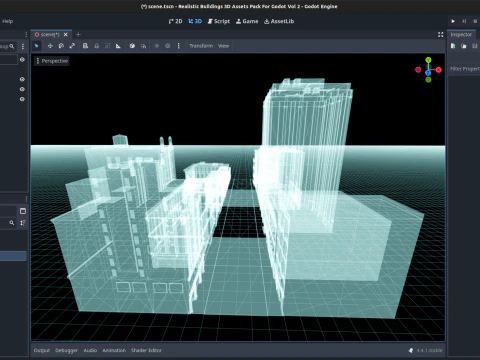Select the Scale Mode tool
This screenshot has height=360, width=480.
click(x=72, y=46)
